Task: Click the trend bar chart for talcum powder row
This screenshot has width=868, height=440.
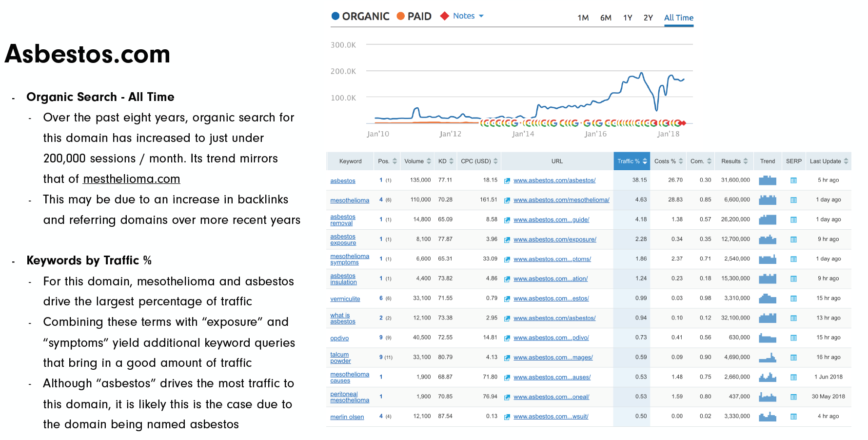Action: [768, 358]
